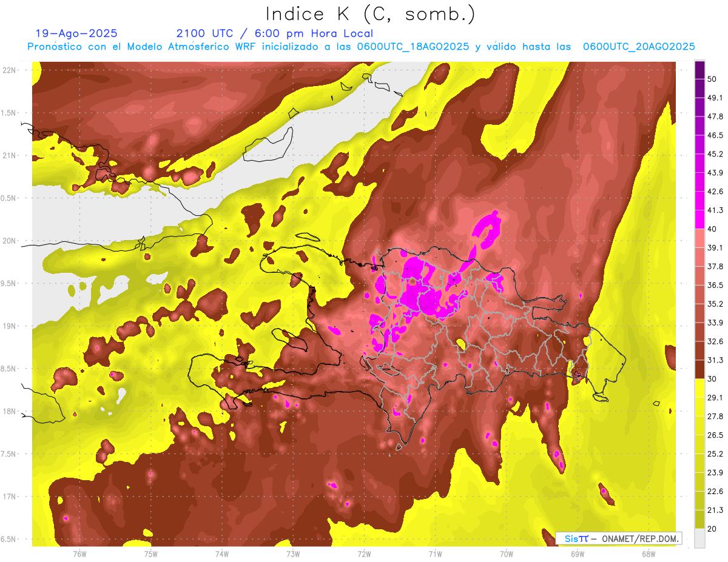The height and width of the screenshot is (562, 728).
Task: Click the '69W' longitude axis label
Action: click(x=578, y=554)
